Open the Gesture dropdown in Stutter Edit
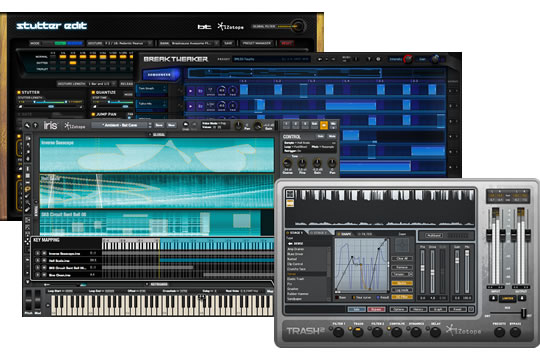The height and width of the screenshot is (360, 540). (x=119, y=43)
